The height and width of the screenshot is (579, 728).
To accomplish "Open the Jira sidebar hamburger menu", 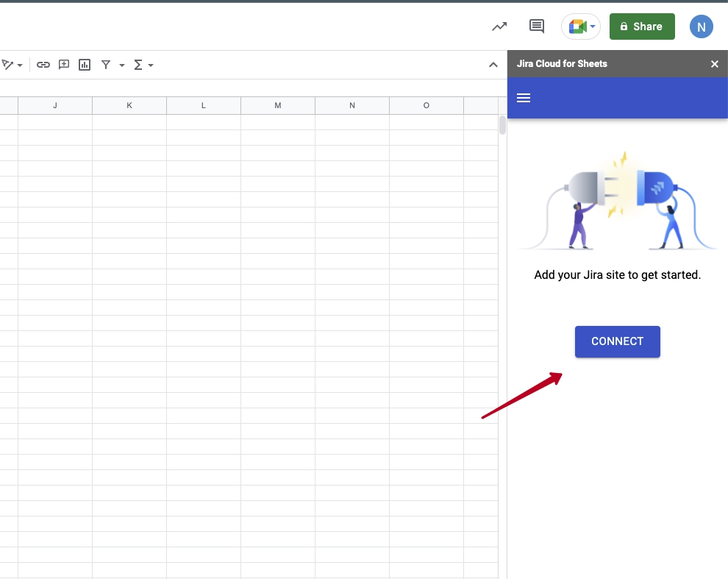I will coord(524,98).
